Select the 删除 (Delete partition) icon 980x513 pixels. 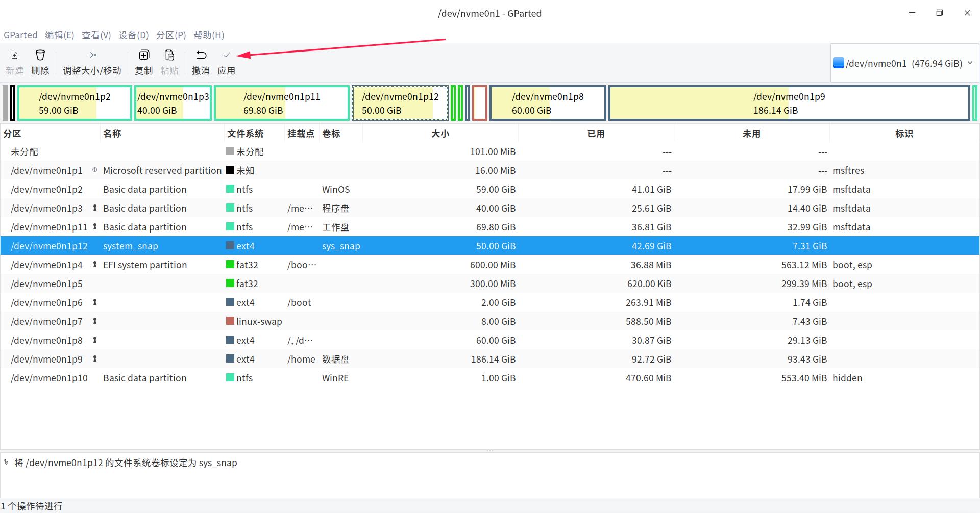coord(40,61)
